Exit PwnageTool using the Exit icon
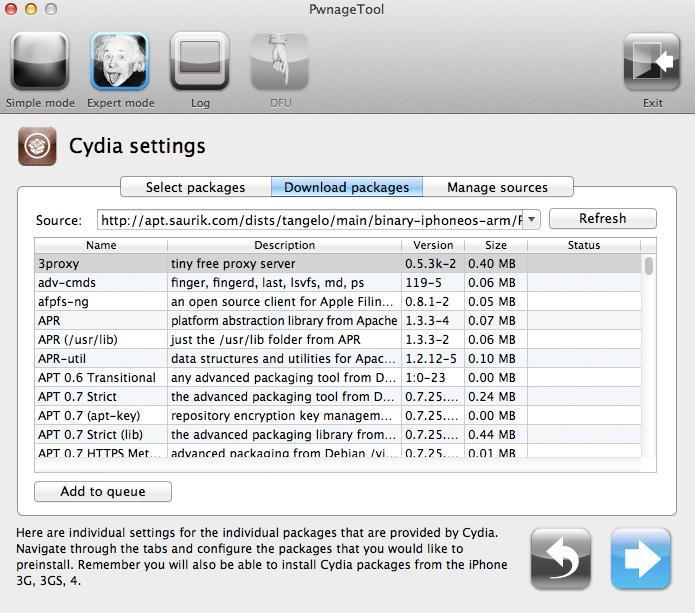695x613 pixels. [x=652, y=62]
